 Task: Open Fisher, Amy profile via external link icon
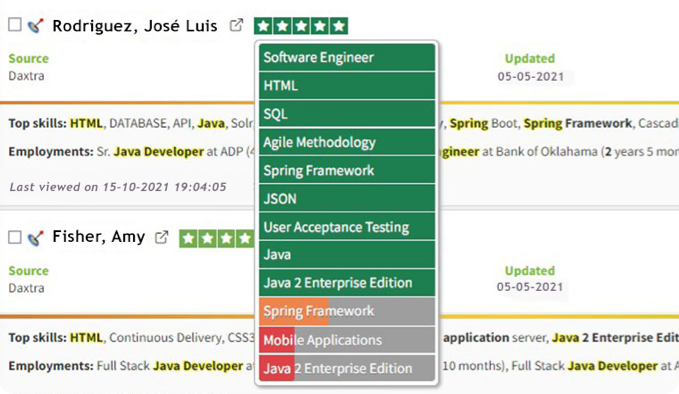162,237
